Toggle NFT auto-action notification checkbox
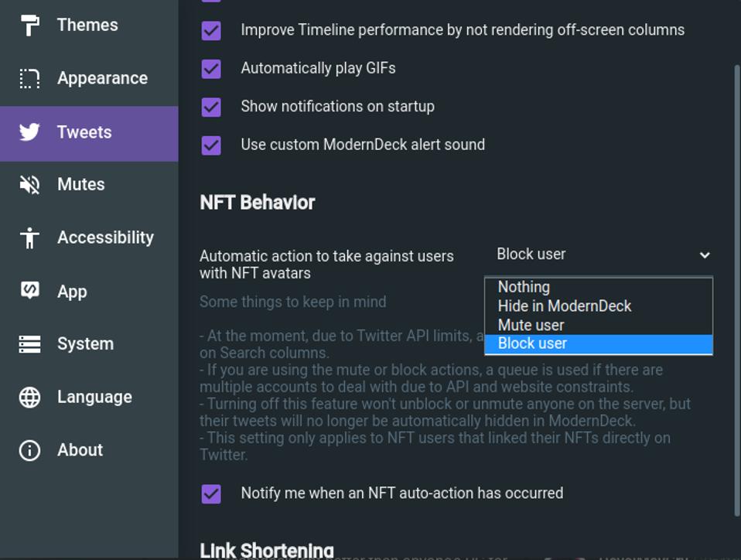The image size is (741, 560). coord(211,493)
